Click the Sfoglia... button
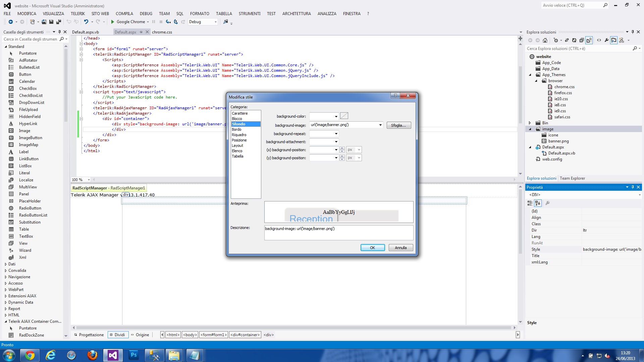Viewport: 644px width, 362px height. point(398,125)
